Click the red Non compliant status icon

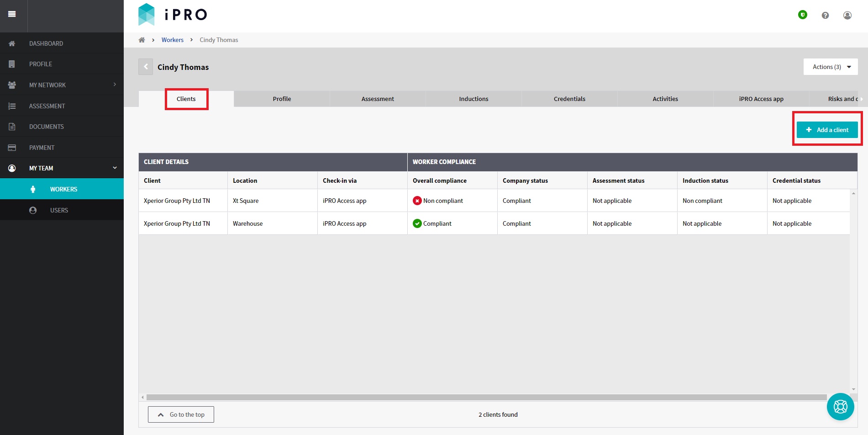pyautogui.click(x=417, y=201)
